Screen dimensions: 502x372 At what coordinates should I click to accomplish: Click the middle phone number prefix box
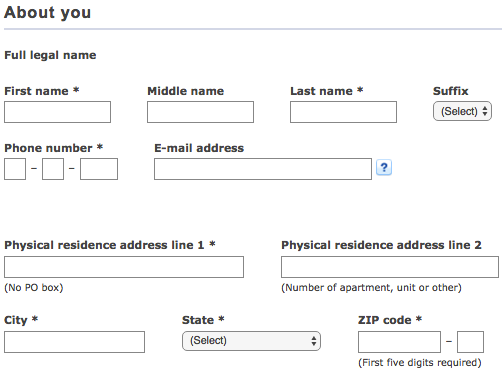53,169
